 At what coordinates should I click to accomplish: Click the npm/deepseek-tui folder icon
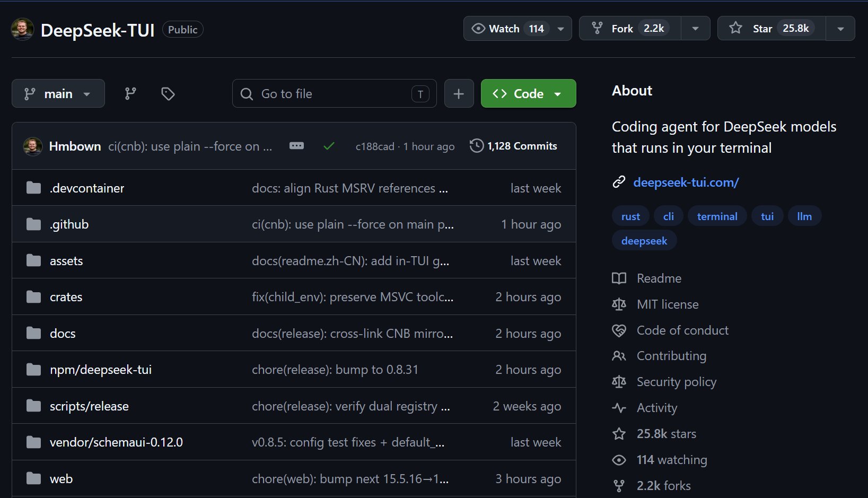(33, 370)
